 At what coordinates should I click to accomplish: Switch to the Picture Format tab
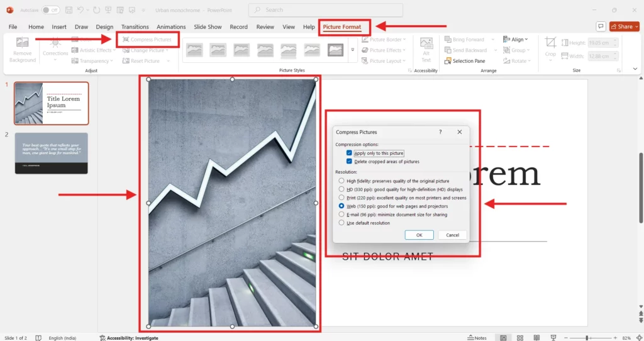(x=344, y=27)
